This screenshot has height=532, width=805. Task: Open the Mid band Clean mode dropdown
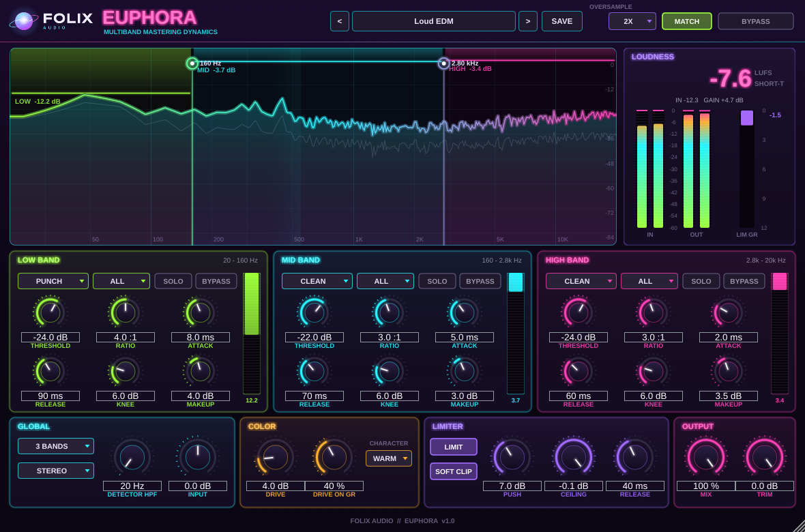point(317,281)
